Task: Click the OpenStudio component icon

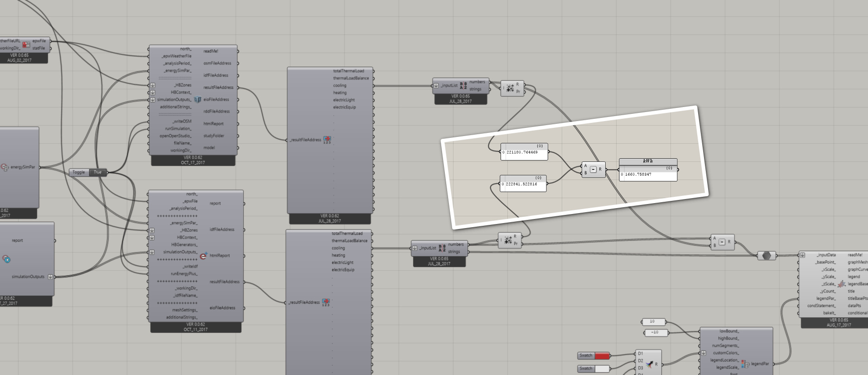Action: (x=198, y=99)
